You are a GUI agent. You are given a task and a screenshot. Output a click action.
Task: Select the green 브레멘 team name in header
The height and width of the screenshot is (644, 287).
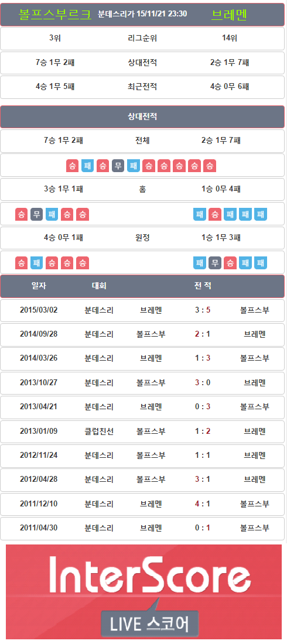(230, 15)
